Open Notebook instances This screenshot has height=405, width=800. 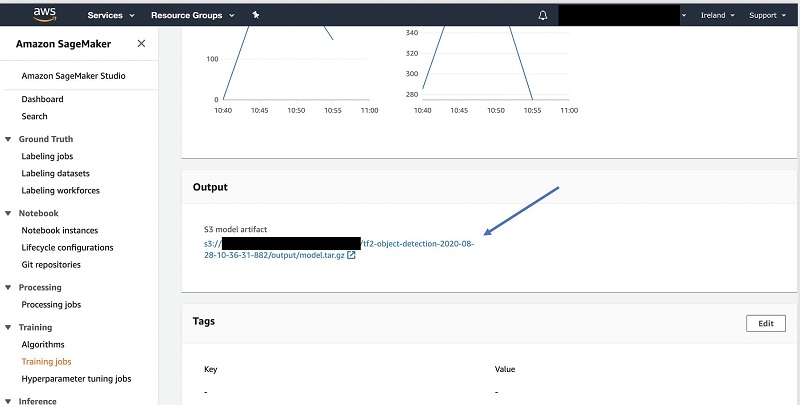tap(60, 230)
